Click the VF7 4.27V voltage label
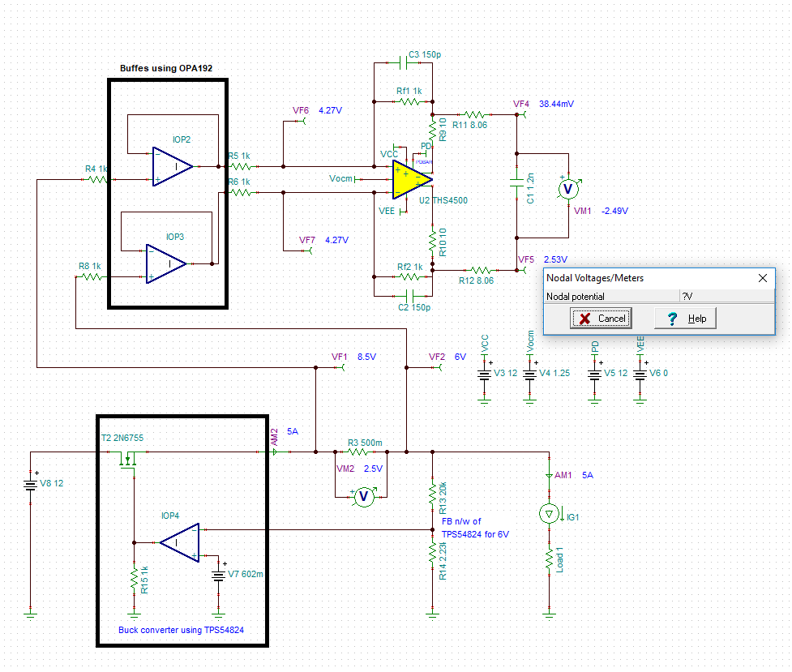 pos(323,240)
